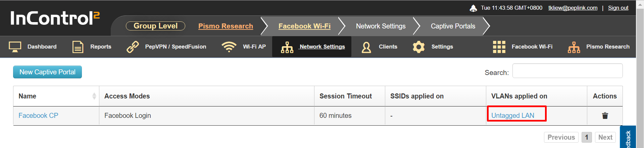The width and height of the screenshot is (644, 148).
Task: Focus the Search input field
Action: point(567,71)
